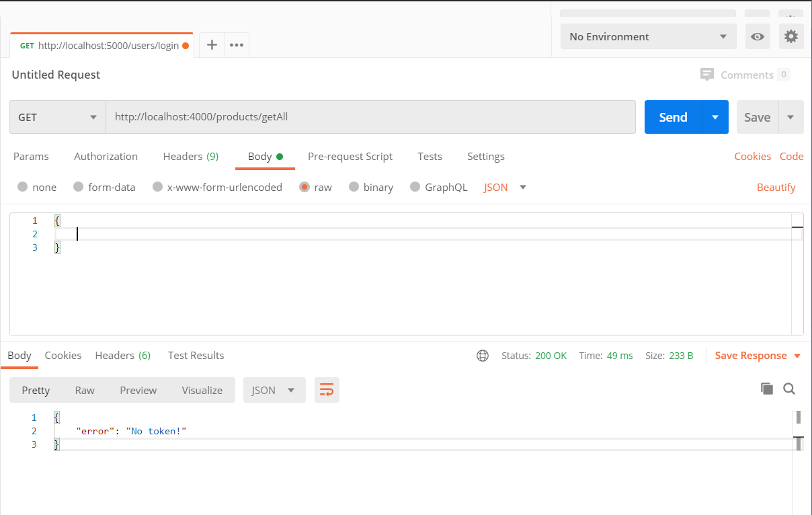Open a new request tab with plus icon
Screen dimensions: 812x515
pos(212,45)
